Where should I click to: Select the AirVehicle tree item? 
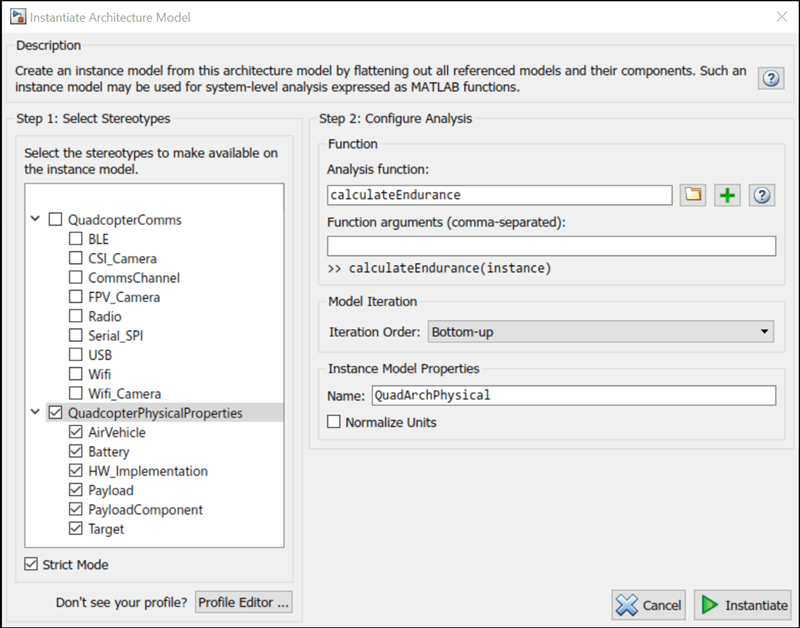116,433
